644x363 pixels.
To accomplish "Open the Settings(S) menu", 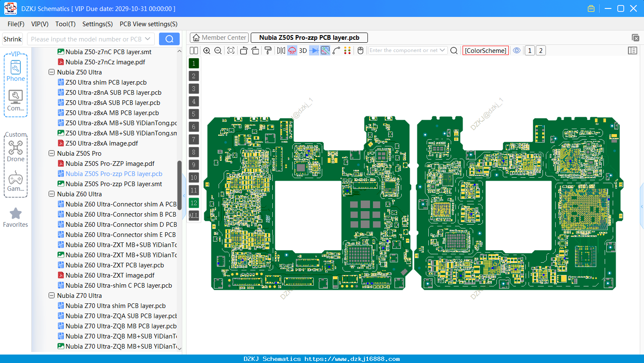I will [98, 24].
